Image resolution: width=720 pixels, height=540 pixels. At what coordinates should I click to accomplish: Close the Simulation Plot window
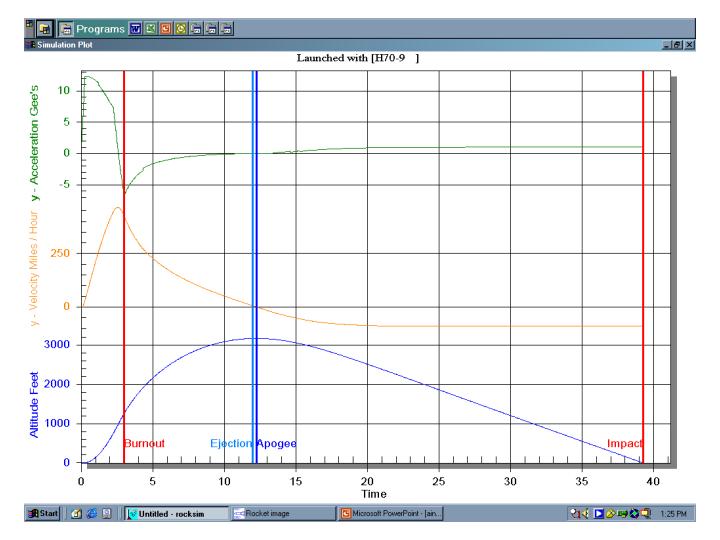[x=689, y=45]
